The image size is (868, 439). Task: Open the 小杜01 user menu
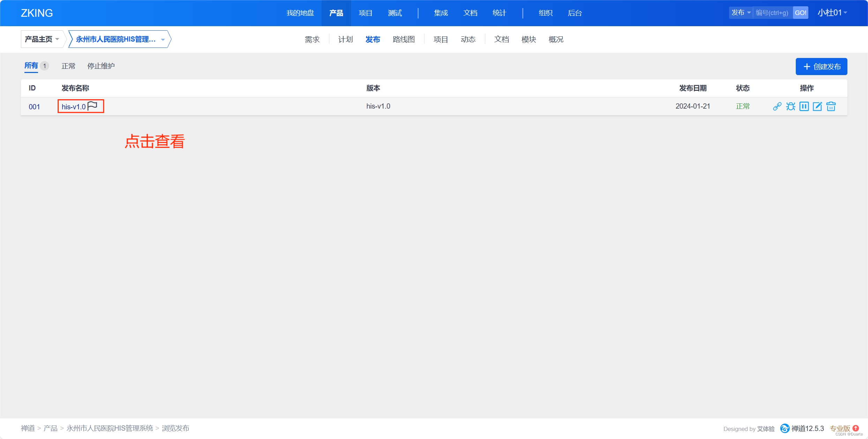832,13
